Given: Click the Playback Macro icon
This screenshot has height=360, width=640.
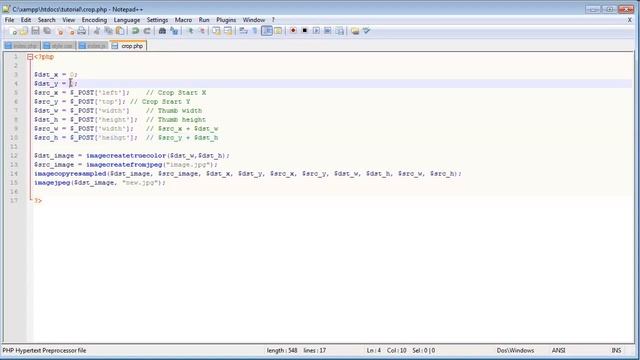Looking at the screenshot, I should click(x=316, y=31).
